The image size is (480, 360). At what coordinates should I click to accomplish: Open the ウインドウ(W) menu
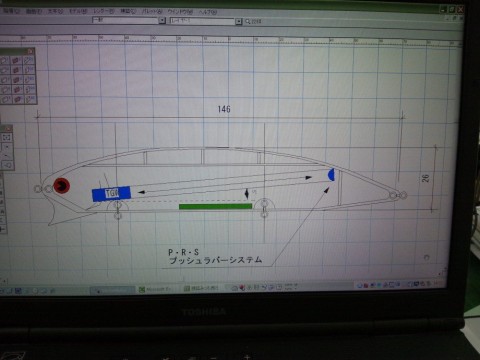pos(180,11)
